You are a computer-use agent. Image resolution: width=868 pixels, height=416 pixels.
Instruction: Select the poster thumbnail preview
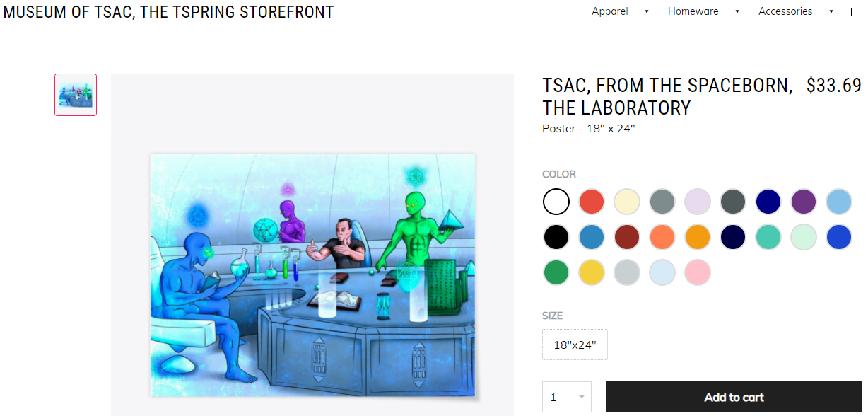tap(76, 95)
